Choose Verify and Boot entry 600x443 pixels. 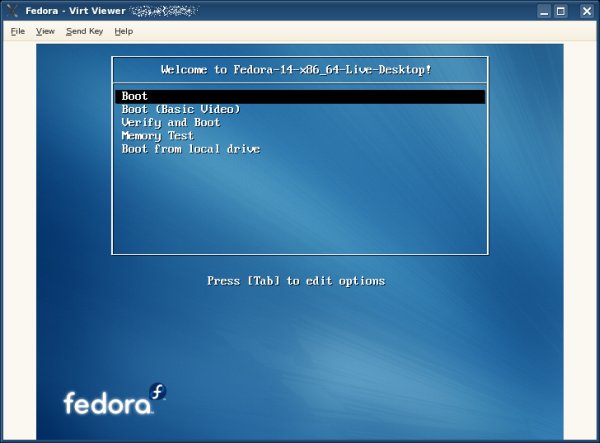(x=171, y=123)
